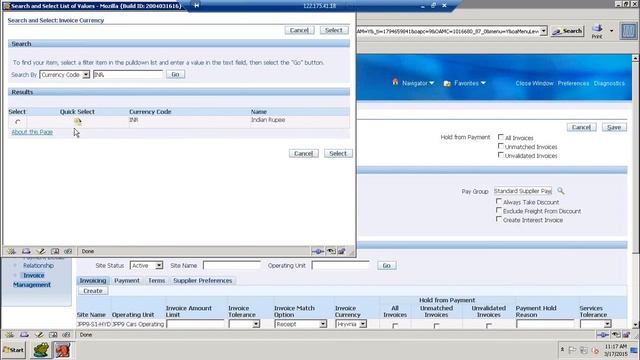Click the Preferences link in the header
640x360 pixels.
coord(573,83)
